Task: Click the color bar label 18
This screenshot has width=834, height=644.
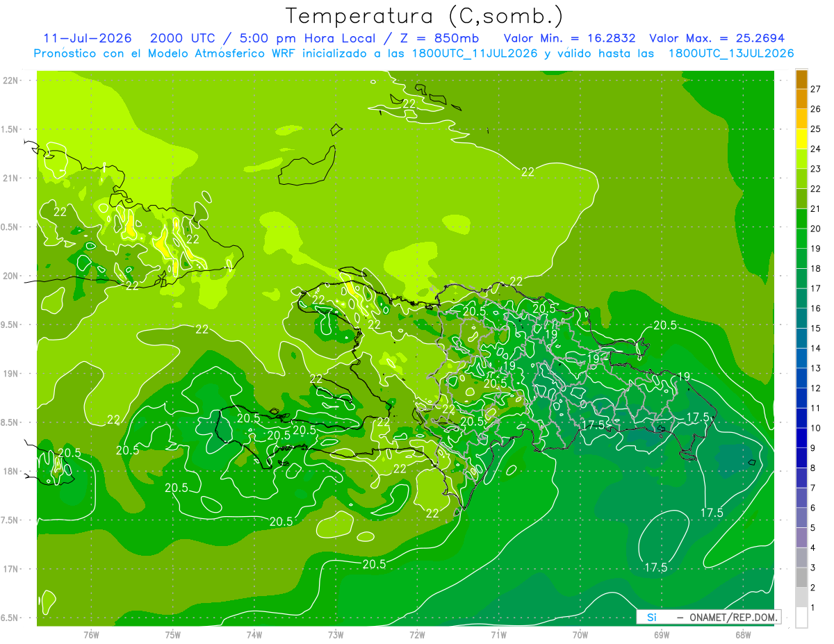Action: 816,268
